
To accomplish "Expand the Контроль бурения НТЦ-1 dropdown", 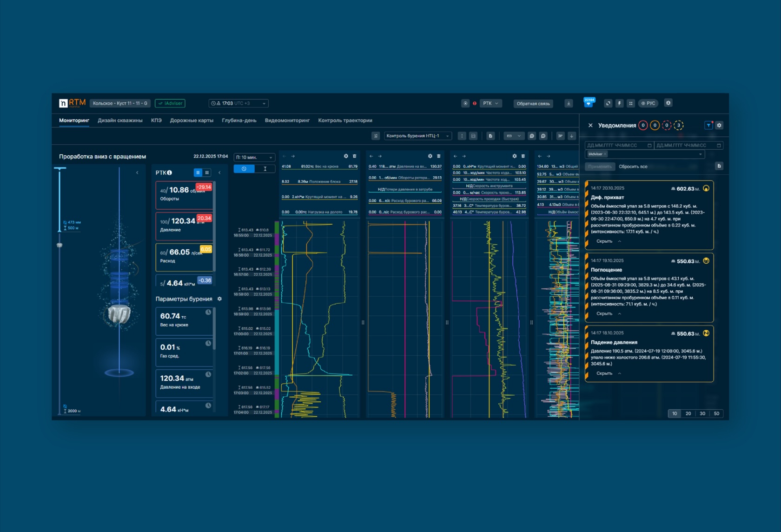I will tap(417, 136).
